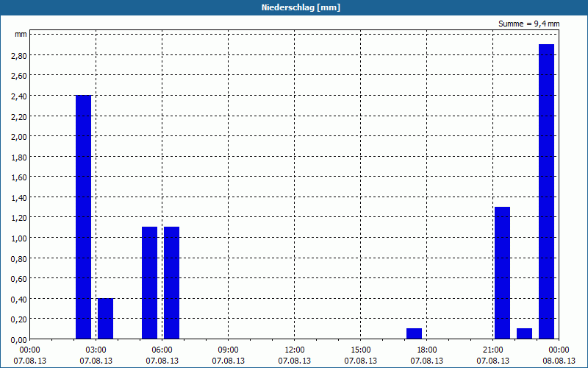Viewport: 588px width, 368px height.
Task: Click the 08.08.13 date label
Action: (x=559, y=361)
